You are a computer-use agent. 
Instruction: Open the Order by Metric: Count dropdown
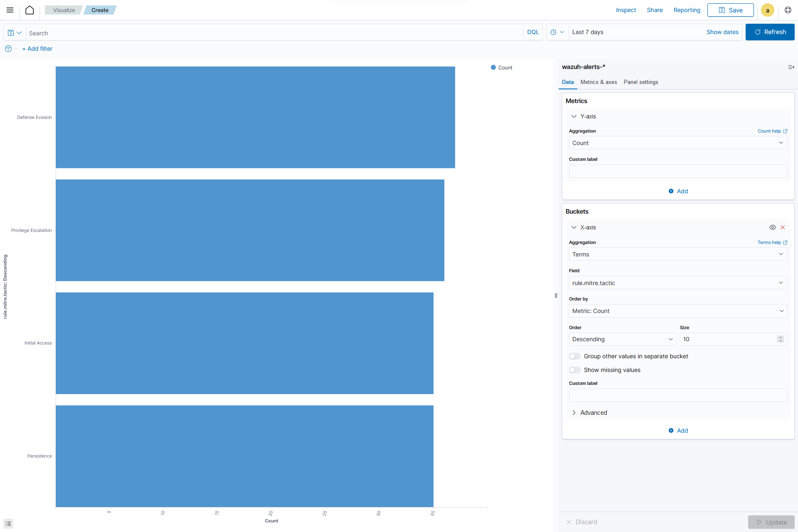[678, 311]
